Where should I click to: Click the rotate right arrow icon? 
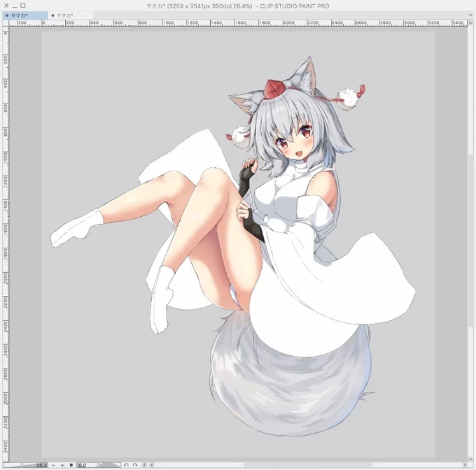135,465
